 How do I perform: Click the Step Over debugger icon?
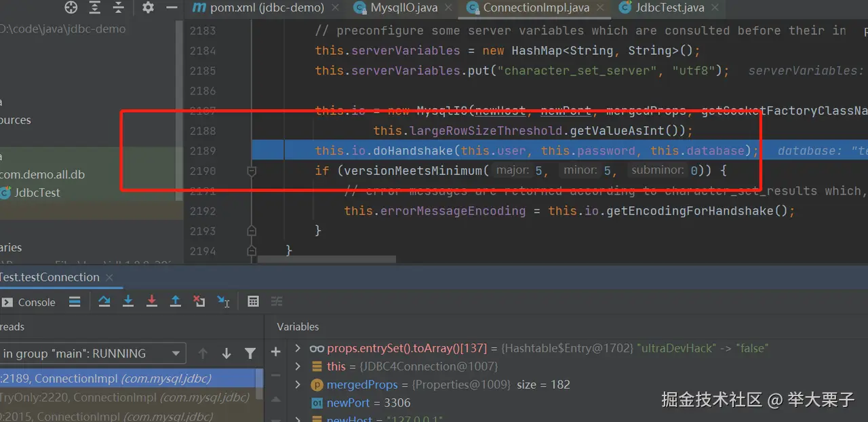(104, 301)
